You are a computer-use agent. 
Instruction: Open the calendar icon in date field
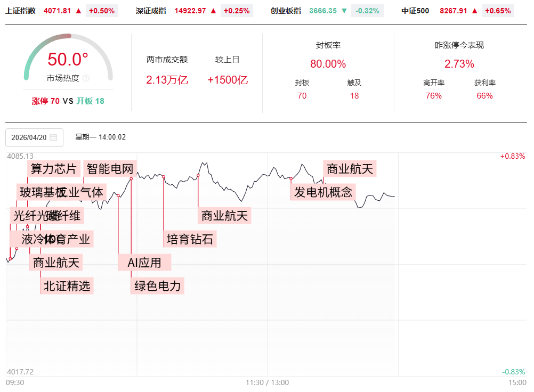point(53,137)
